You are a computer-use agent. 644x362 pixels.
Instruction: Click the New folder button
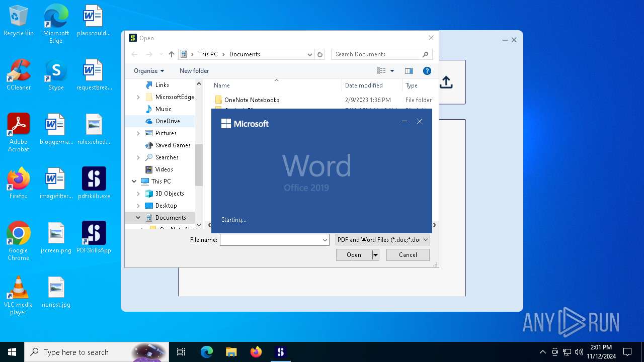(194, 71)
